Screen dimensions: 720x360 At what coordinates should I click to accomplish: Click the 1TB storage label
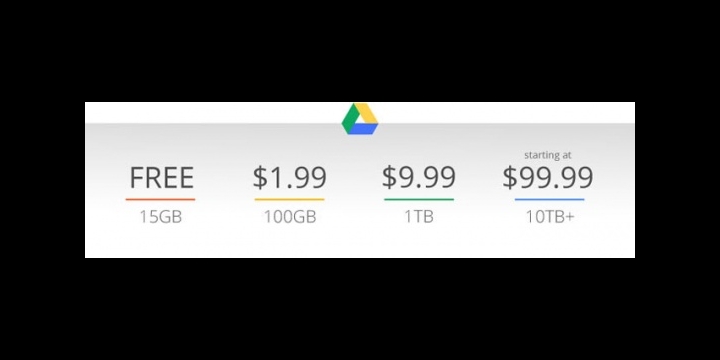click(419, 216)
